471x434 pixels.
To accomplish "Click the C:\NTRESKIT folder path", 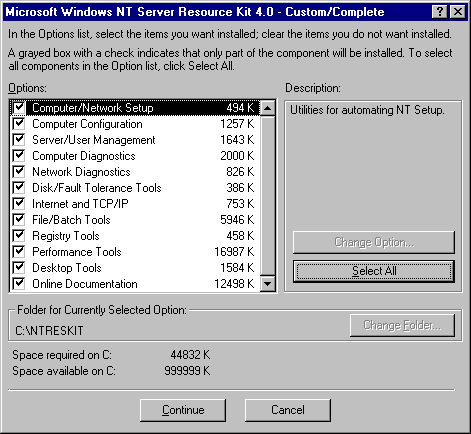I will 49,331.
